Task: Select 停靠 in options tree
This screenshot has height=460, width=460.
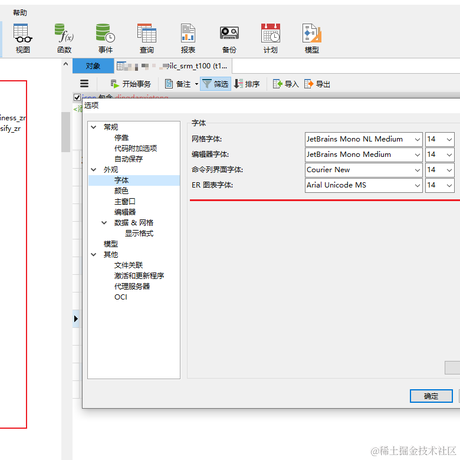Action: pos(121,138)
